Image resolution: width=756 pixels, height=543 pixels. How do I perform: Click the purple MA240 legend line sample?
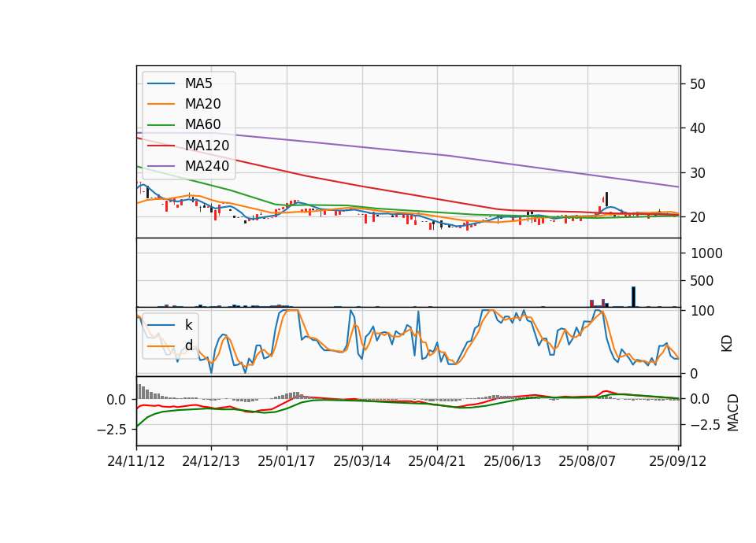tap(161, 166)
